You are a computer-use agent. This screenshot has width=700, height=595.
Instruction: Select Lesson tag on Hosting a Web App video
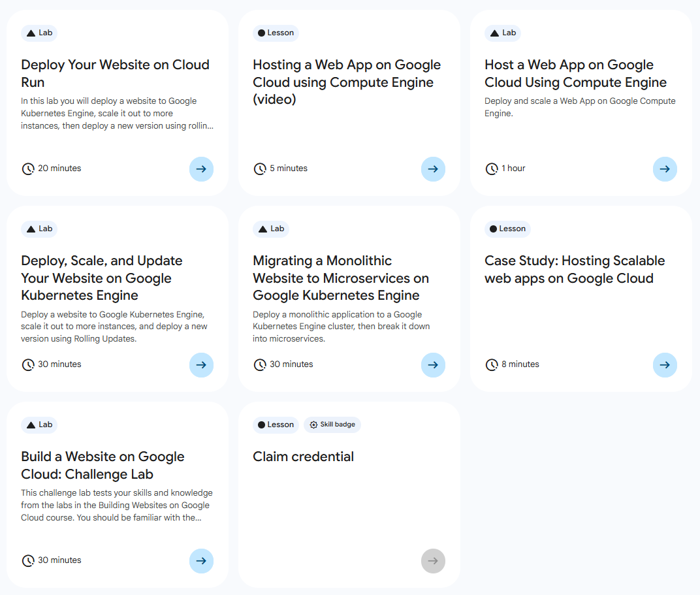coord(276,33)
